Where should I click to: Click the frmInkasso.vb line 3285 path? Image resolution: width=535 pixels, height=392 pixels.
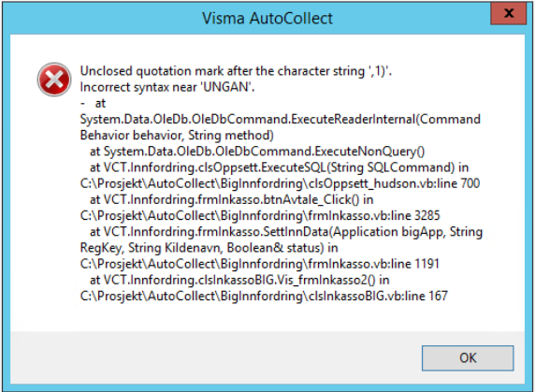(260, 215)
